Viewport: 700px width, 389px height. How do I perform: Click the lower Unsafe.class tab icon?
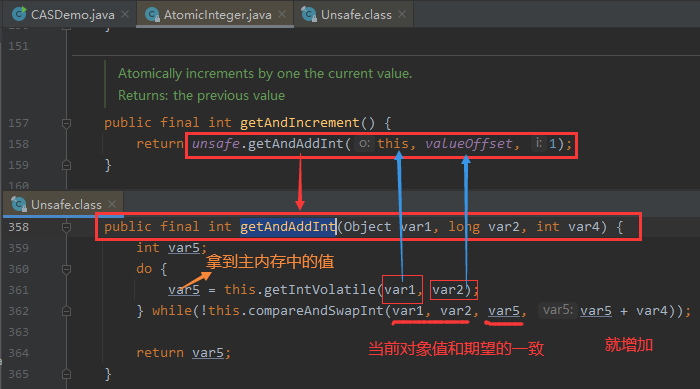pyautogui.click(x=19, y=205)
